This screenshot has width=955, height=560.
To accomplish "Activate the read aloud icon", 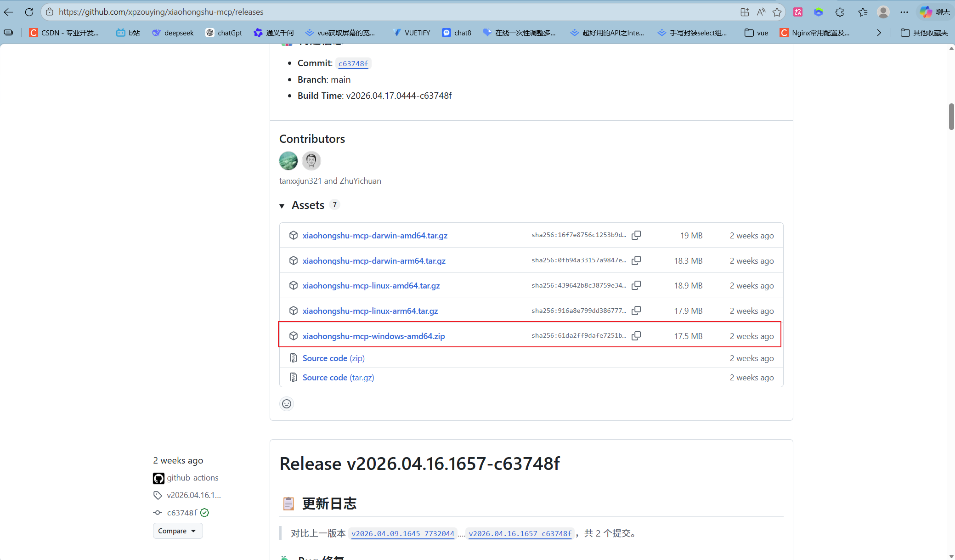I will tap(761, 12).
